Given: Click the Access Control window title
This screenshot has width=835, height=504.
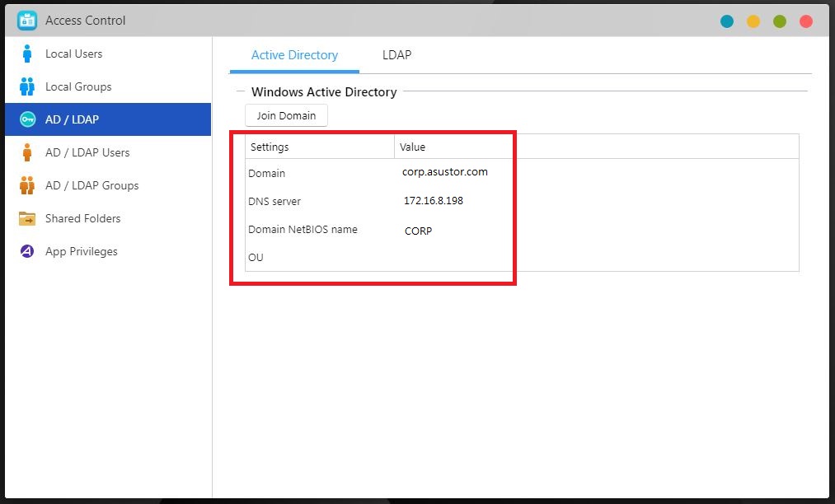Looking at the screenshot, I should click(85, 21).
